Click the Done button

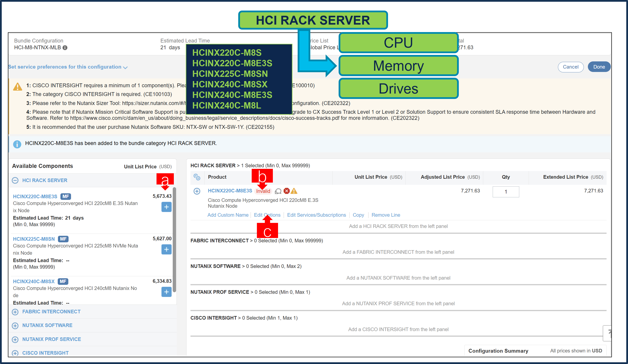tap(599, 67)
